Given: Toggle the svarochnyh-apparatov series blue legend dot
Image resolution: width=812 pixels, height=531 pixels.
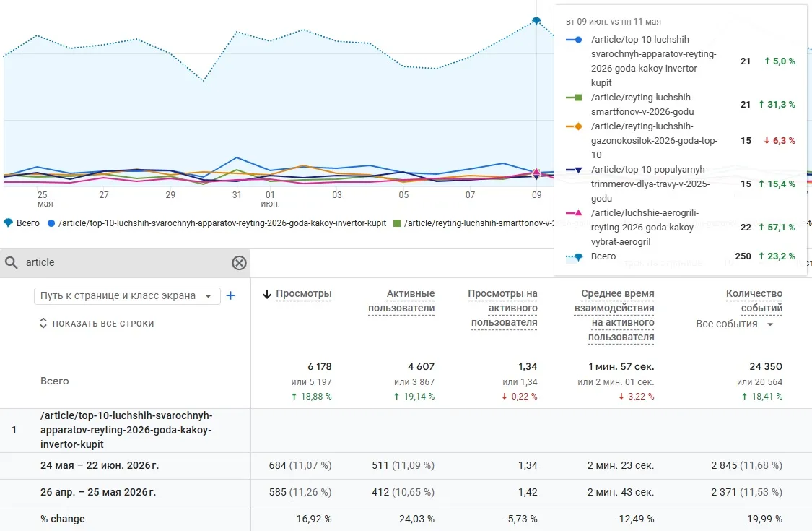Looking at the screenshot, I should click(51, 223).
